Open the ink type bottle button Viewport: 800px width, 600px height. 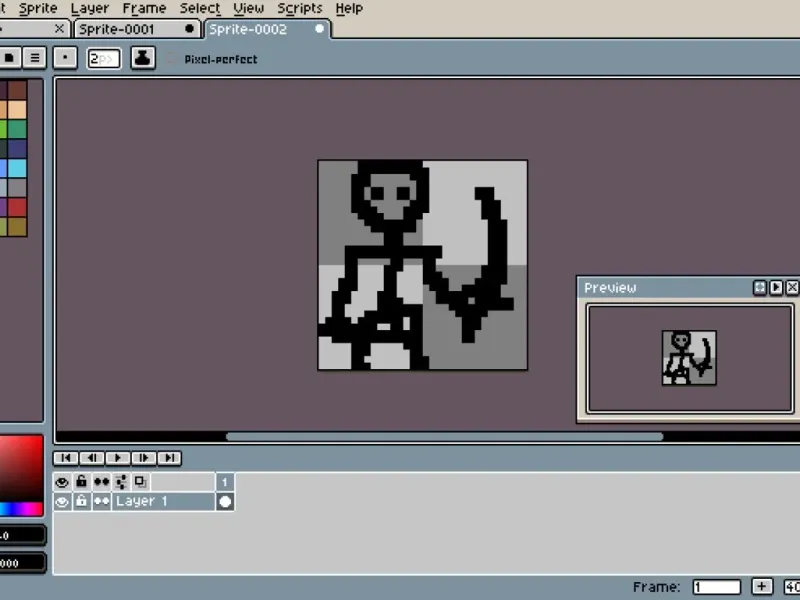pyautogui.click(x=143, y=58)
